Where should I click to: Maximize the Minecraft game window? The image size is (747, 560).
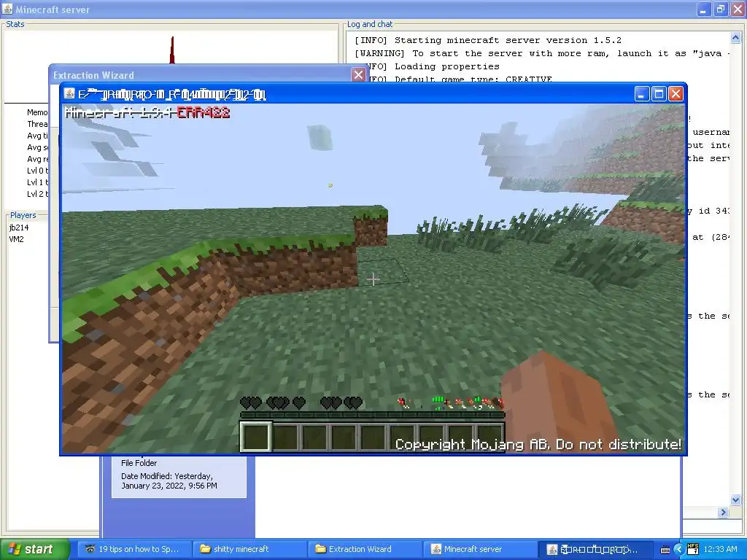tap(659, 94)
